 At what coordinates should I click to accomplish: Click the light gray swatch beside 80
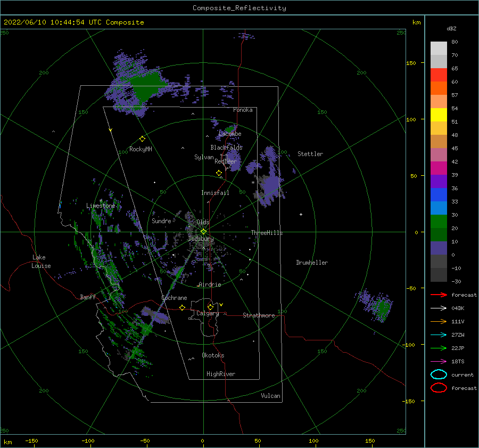click(439, 48)
